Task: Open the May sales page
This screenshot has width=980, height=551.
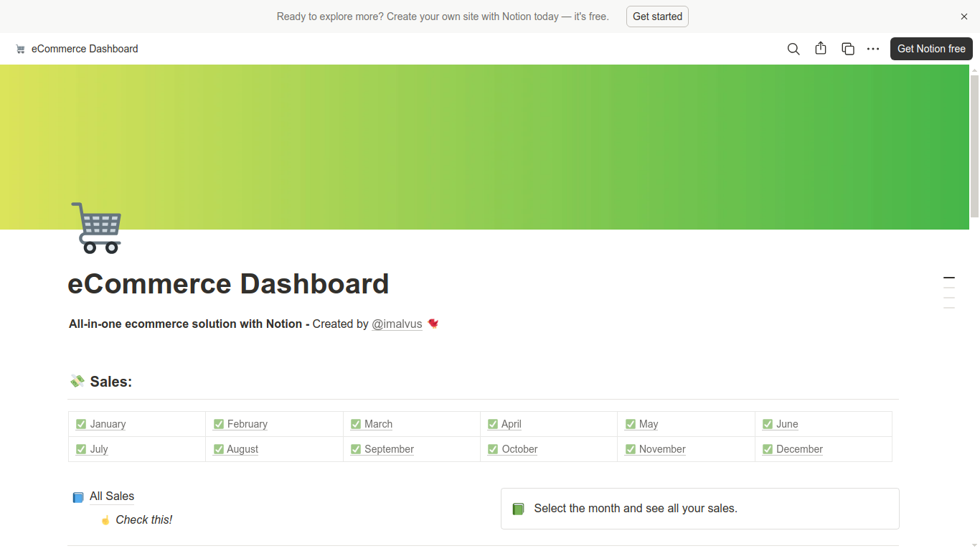Action: click(649, 424)
